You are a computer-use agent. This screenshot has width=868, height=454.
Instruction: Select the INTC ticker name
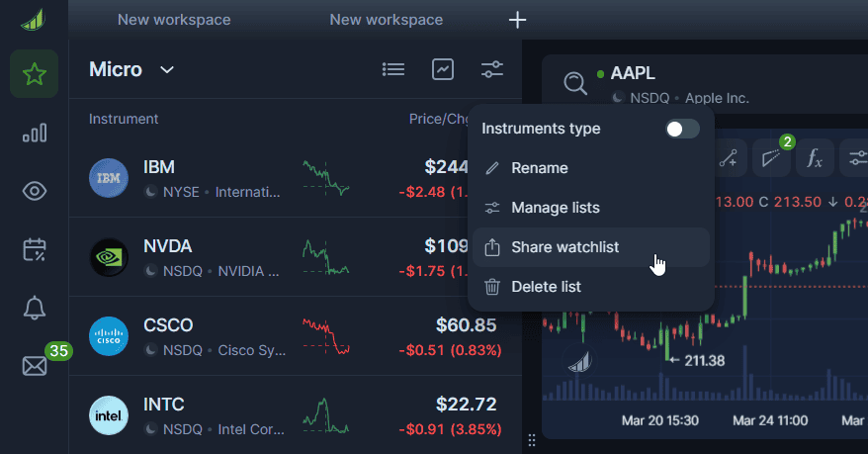[163, 405]
